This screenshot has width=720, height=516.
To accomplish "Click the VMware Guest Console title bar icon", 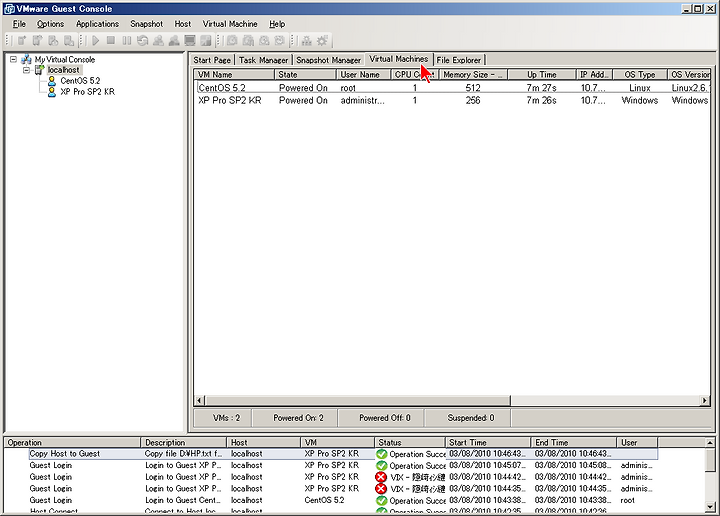I will [9, 9].
